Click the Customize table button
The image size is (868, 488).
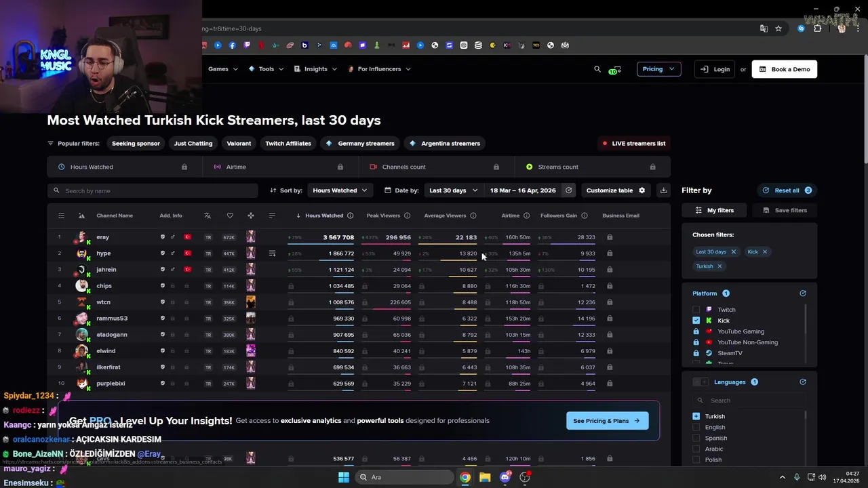click(616, 190)
